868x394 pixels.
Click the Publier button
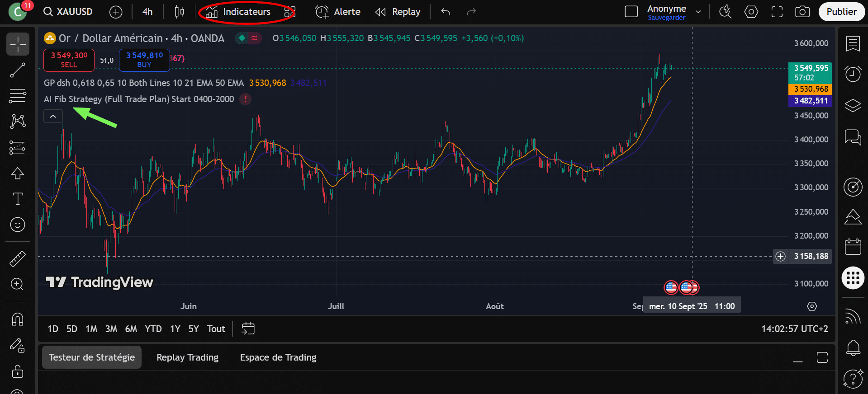click(841, 12)
